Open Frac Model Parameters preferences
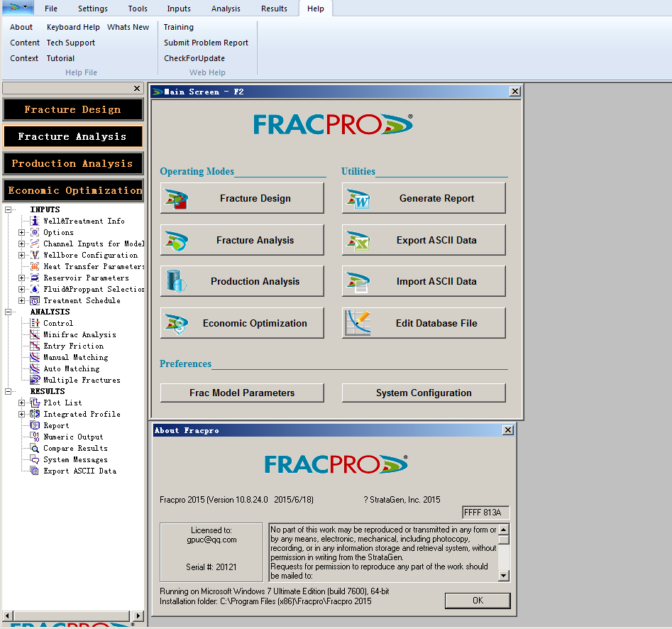Viewport: 672px width, 629px height. coord(242,393)
